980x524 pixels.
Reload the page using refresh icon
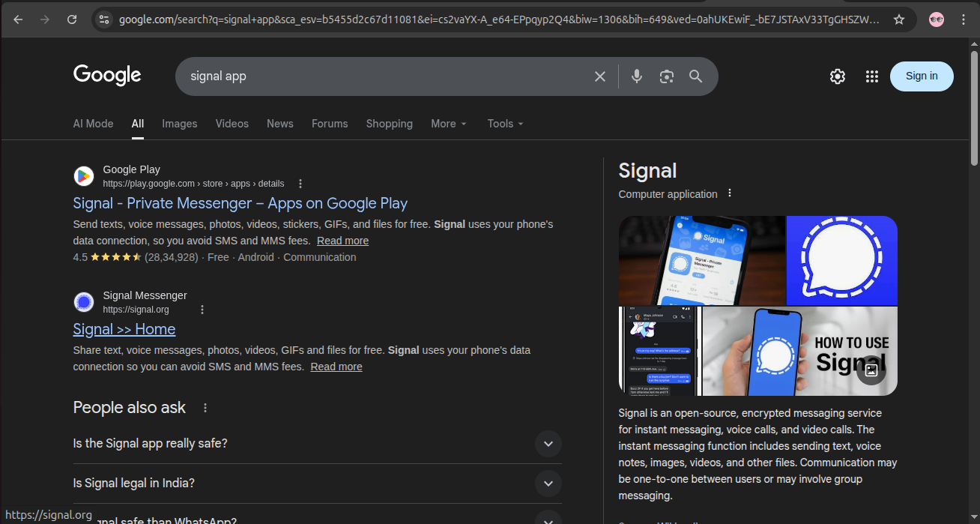72,19
